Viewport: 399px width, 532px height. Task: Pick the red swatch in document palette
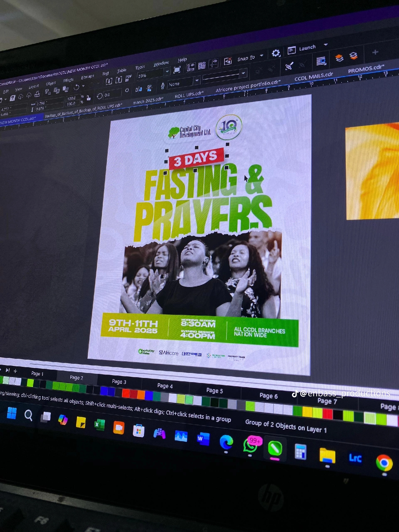click(126, 393)
